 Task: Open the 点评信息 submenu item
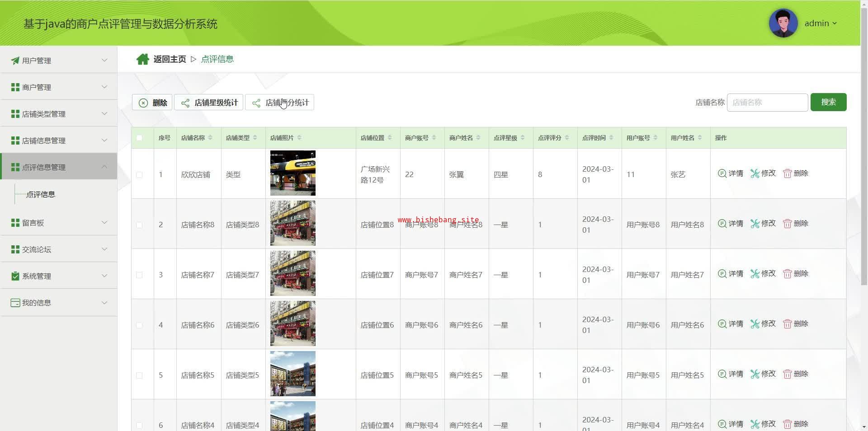[x=41, y=194]
